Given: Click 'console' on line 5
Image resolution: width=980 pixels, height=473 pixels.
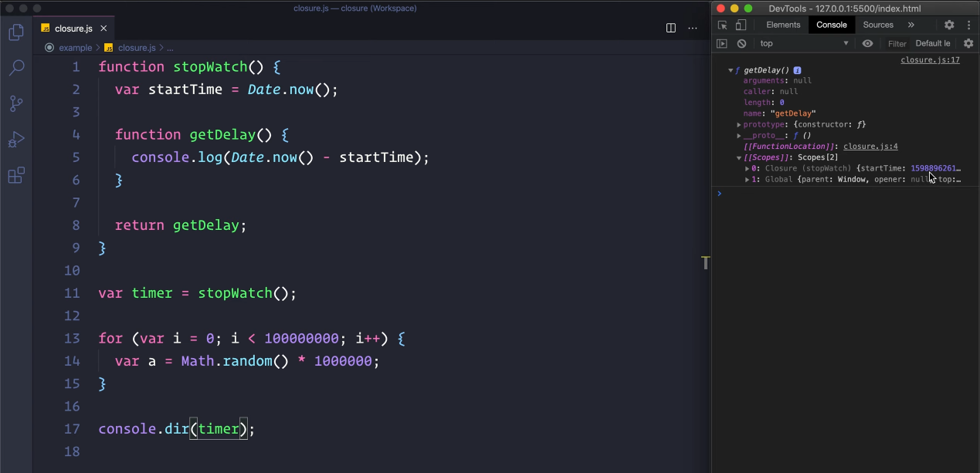Looking at the screenshot, I should [x=161, y=157].
